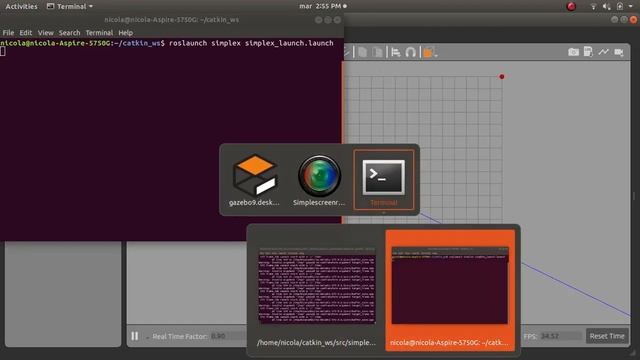Click the terminal title nicola@nicola-Aspire-5750G
The width and height of the screenshot is (640, 360).
(171, 20)
